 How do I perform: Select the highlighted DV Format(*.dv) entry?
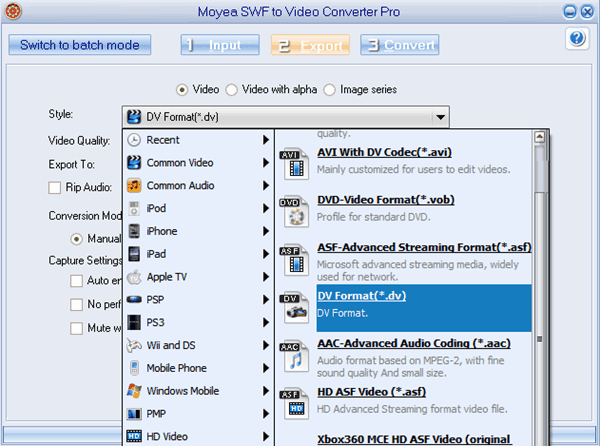pos(424,308)
